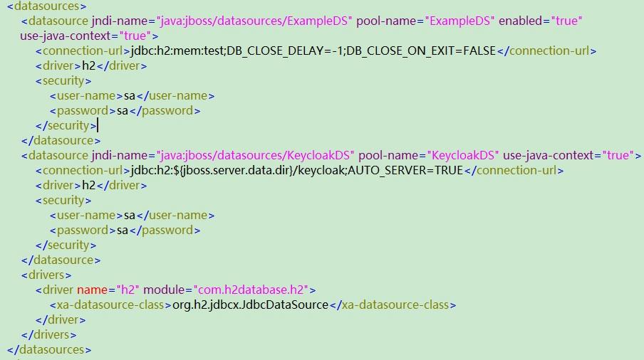The height and width of the screenshot is (360, 644).
Task: Click the first closing security tag with cursor
Action: (66, 125)
